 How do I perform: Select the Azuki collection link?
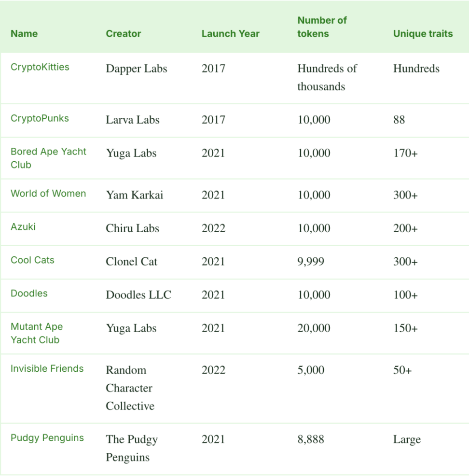(x=23, y=226)
